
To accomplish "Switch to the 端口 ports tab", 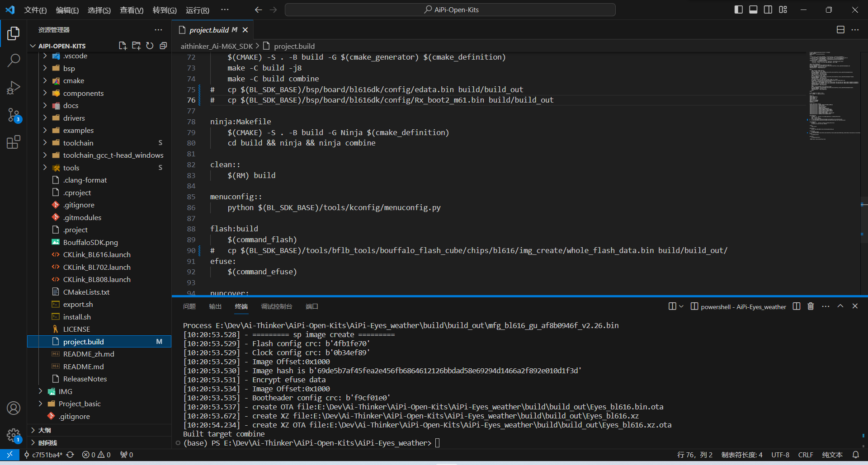I will click(x=312, y=306).
